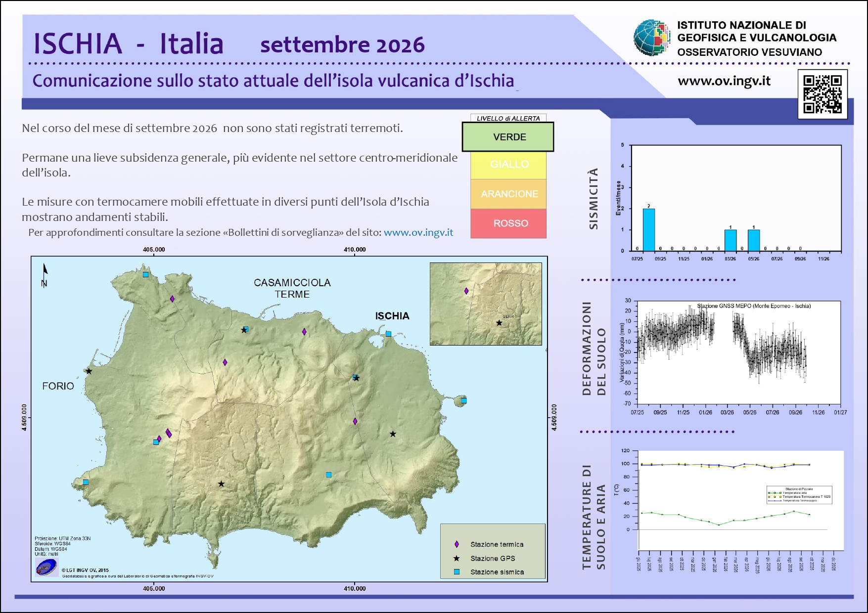Click 'non sono stati registrati terremoti' sentence
The image size is (868, 613).
[313, 128]
